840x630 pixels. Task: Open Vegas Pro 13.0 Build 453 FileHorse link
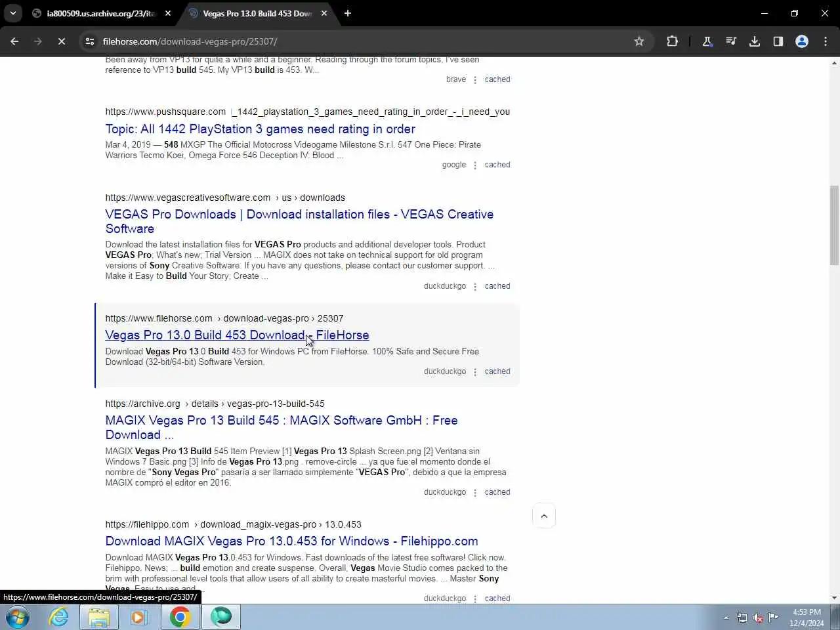[237, 335]
